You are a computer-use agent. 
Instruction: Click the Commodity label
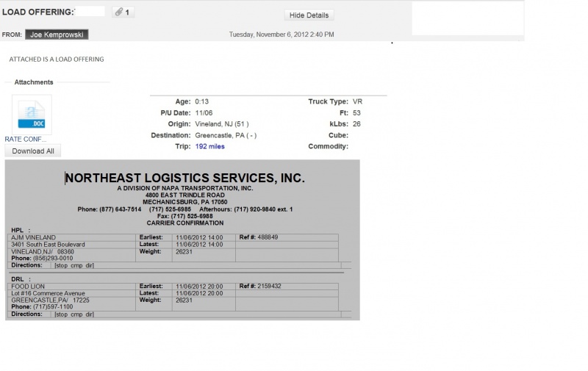(x=328, y=146)
